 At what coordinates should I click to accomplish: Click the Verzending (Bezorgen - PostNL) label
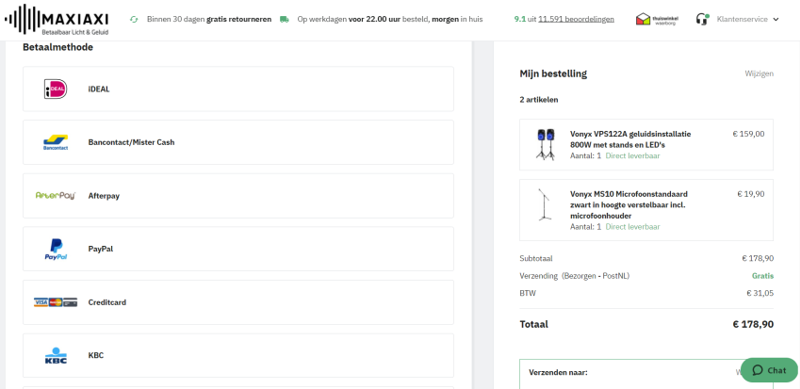point(574,276)
